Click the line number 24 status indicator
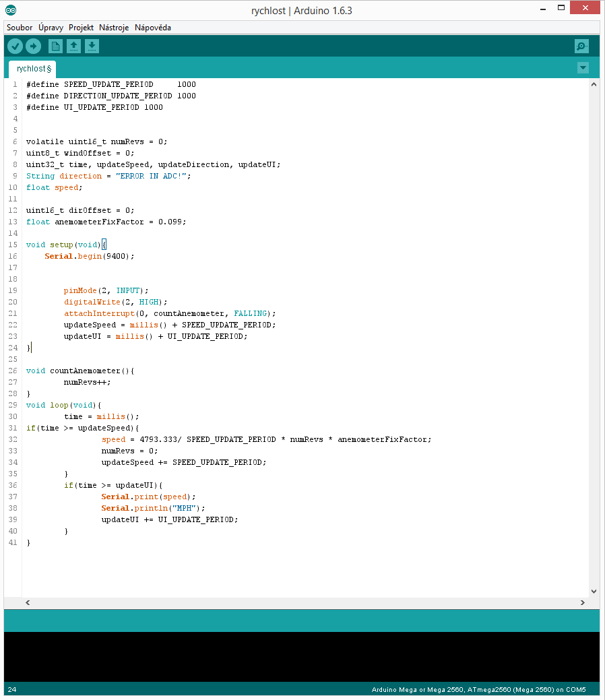 tap(12, 690)
